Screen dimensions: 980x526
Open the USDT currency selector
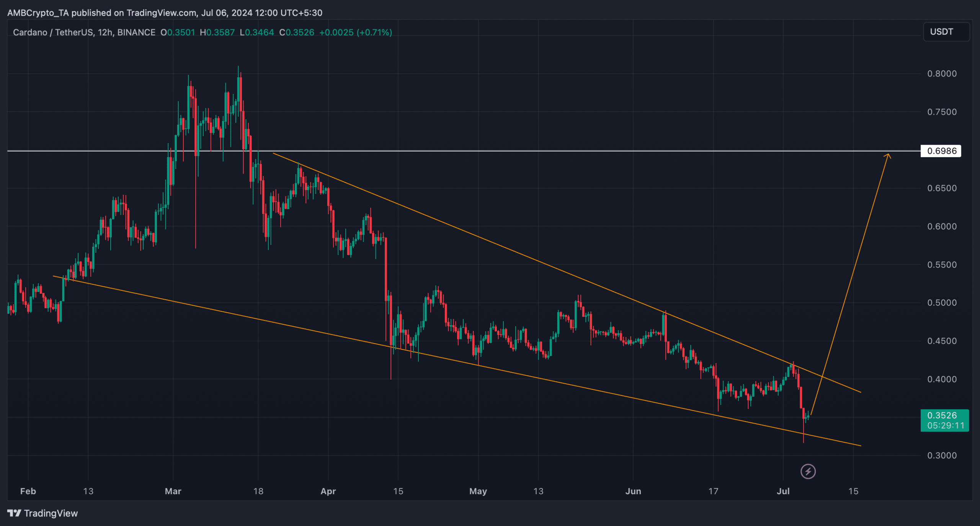[946, 32]
